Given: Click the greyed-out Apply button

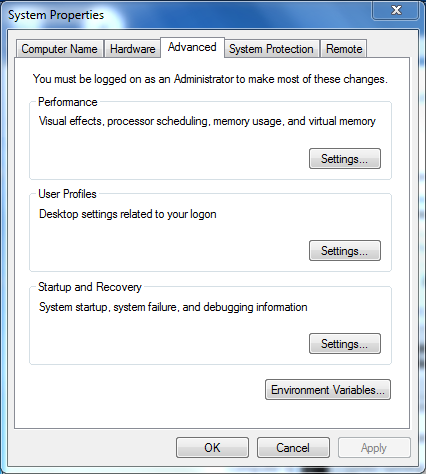Looking at the screenshot, I should pyautogui.click(x=374, y=448).
